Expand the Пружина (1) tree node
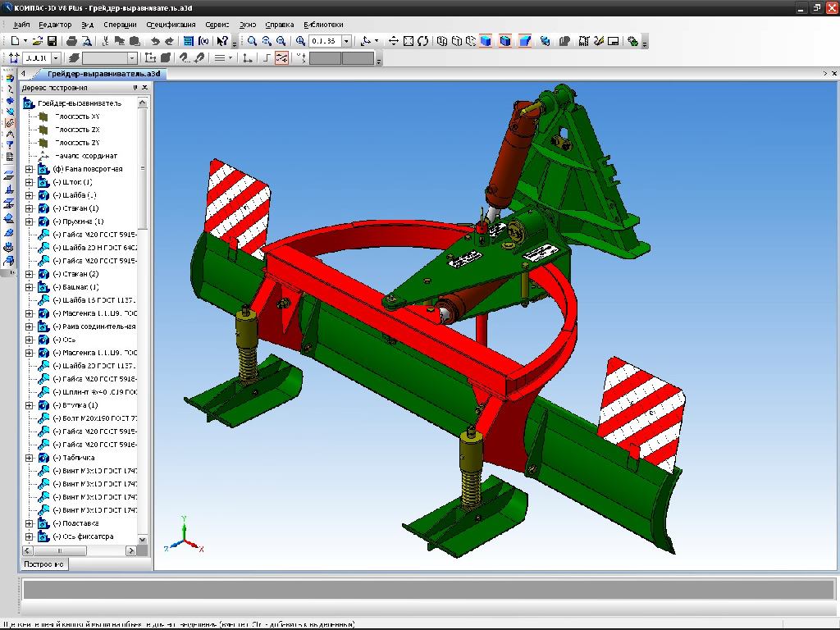Screen dimensions: 840x630 pos(30,221)
